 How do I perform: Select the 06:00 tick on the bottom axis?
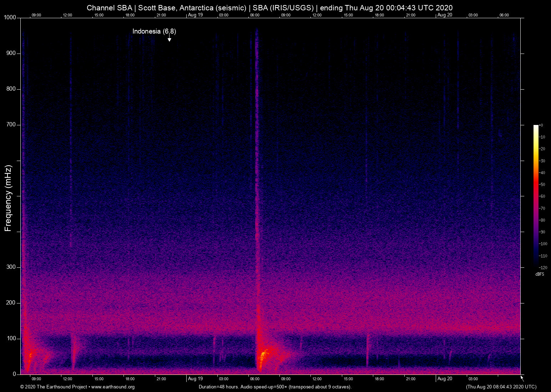[255, 379]
